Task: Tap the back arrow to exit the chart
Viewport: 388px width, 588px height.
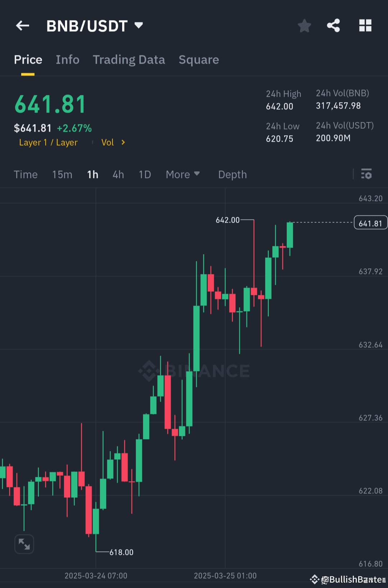Action: [x=22, y=26]
